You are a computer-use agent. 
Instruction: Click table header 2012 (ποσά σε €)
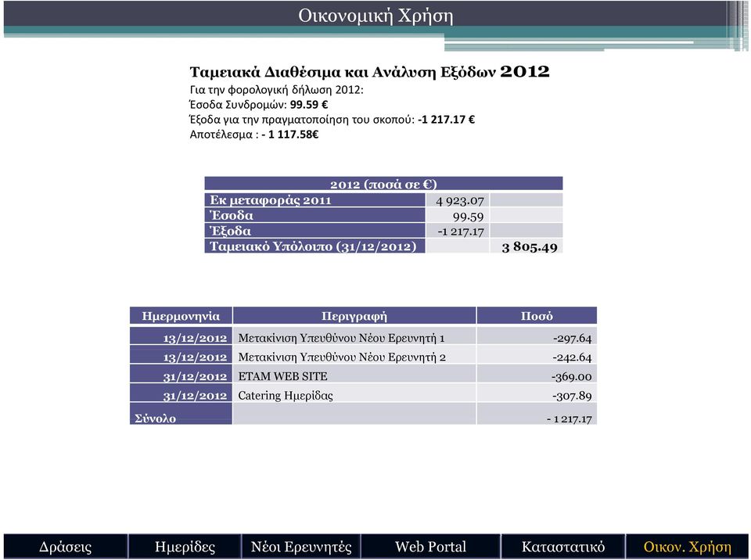coord(383,184)
